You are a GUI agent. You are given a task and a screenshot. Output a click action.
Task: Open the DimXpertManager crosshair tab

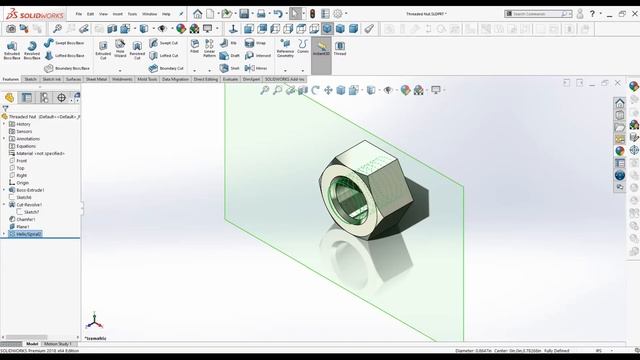click(61, 98)
